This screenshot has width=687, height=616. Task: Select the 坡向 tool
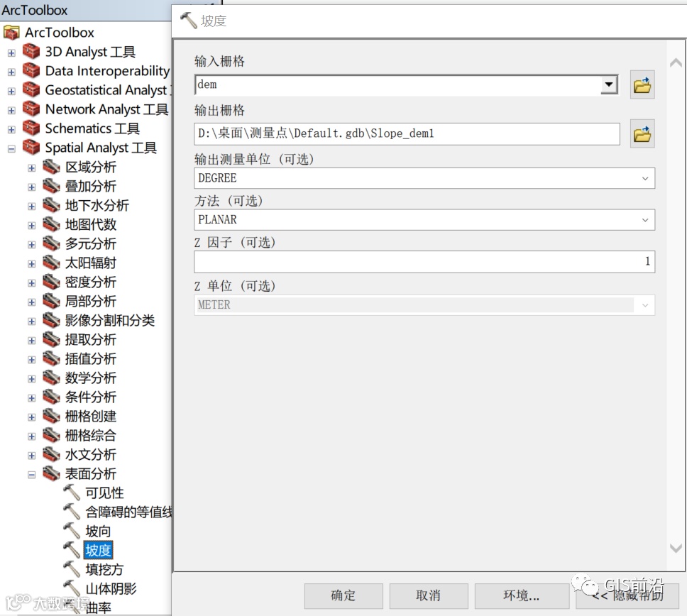click(x=98, y=531)
